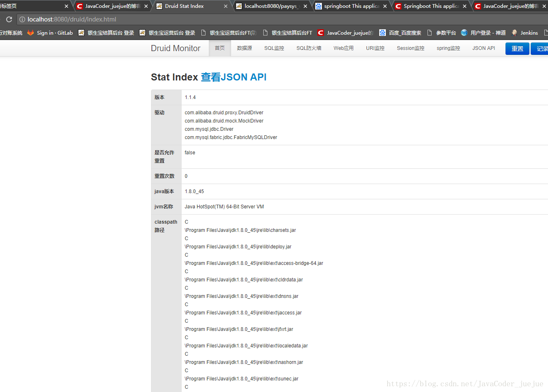This screenshot has height=392, width=548.
Task: Open the 首页 nav item
Action: point(220,48)
